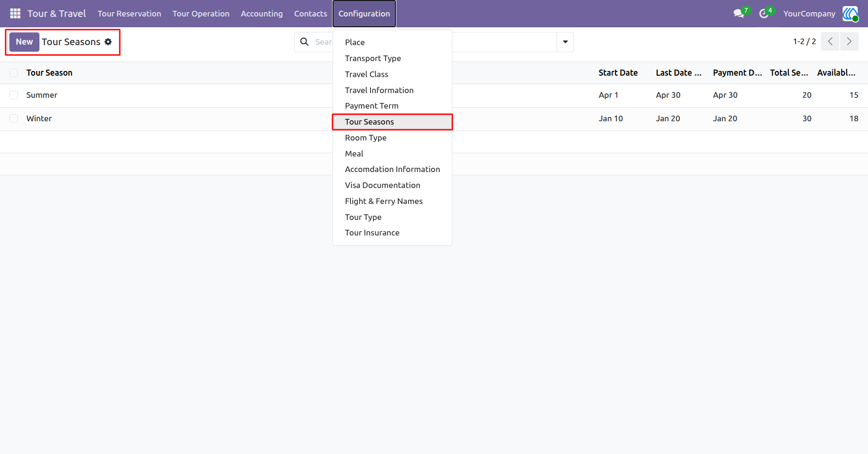Click the pager counter 1-2 / 2
868x454 pixels.
805,41
